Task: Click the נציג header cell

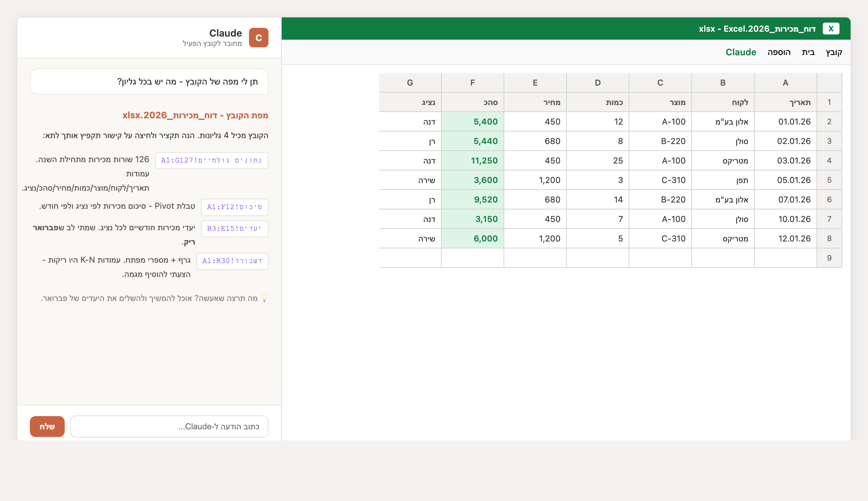Action: click(410, 102)
